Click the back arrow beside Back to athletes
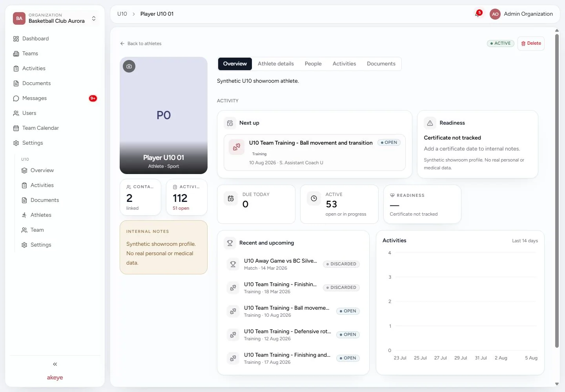The width and height of the screenshot is (565, 392). (122, 44)
